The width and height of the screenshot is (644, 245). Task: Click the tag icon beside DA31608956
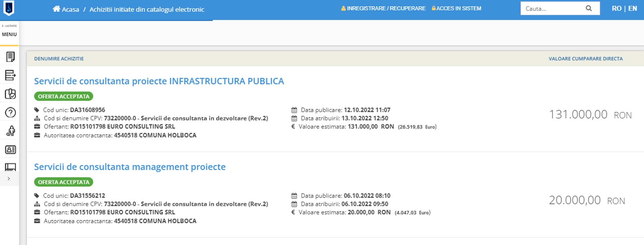pos(36,110)
